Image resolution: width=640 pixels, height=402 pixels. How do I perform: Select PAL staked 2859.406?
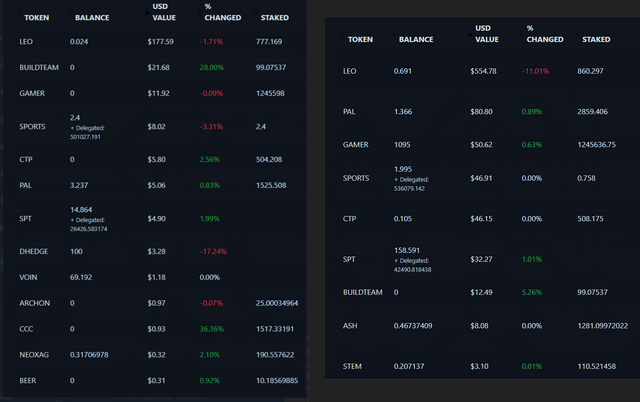(x=592, y=112)
